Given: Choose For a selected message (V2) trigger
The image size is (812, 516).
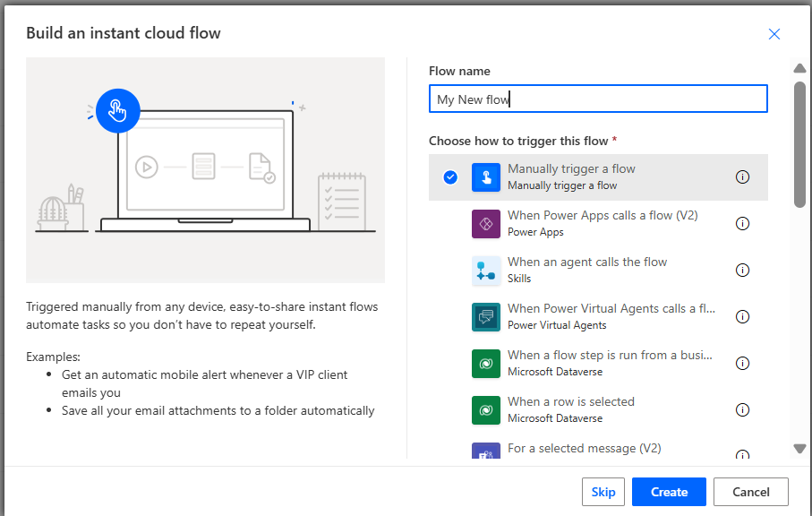Looking at the screenshot, I should (x=598, y=449).
